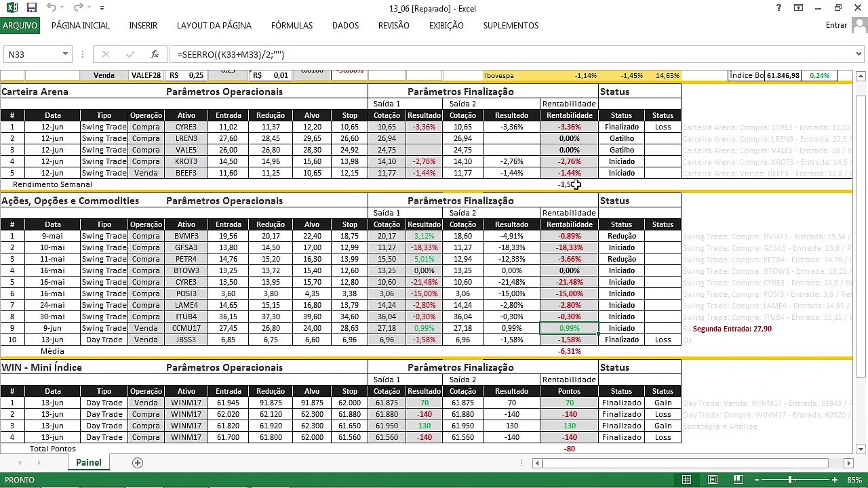868x488 pixels.
Task: Select the -6,31% Média value cell
Action: pyautogui.click(x=569, y=351)
